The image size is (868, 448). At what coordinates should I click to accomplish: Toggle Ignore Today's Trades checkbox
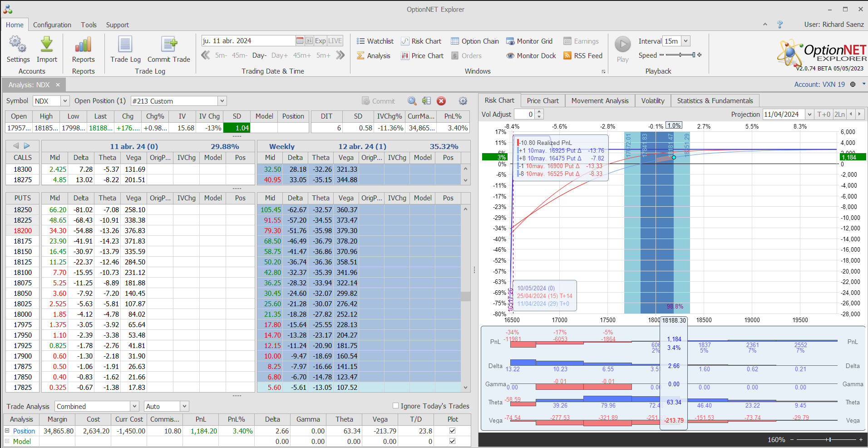pos(395,406)
